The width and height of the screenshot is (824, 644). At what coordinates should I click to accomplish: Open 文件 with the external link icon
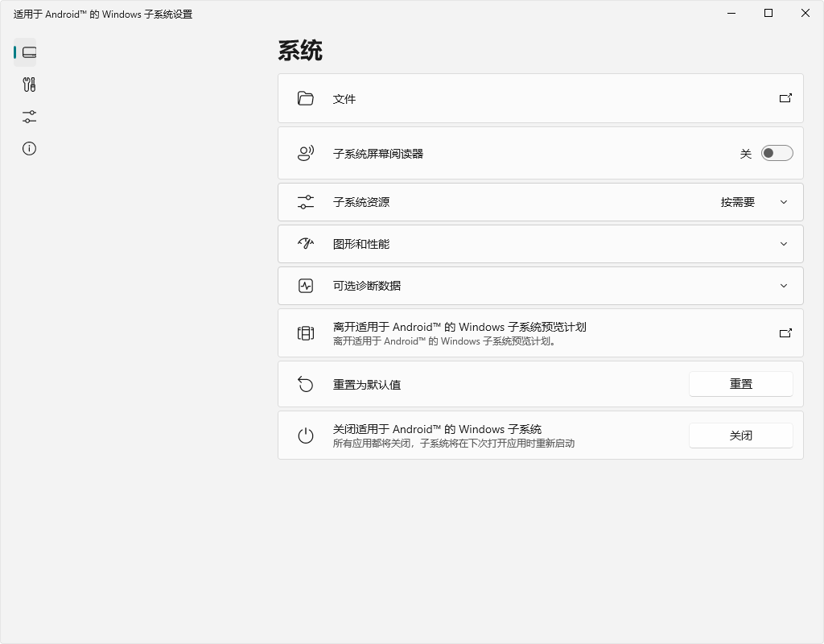(x=785, y=98)
